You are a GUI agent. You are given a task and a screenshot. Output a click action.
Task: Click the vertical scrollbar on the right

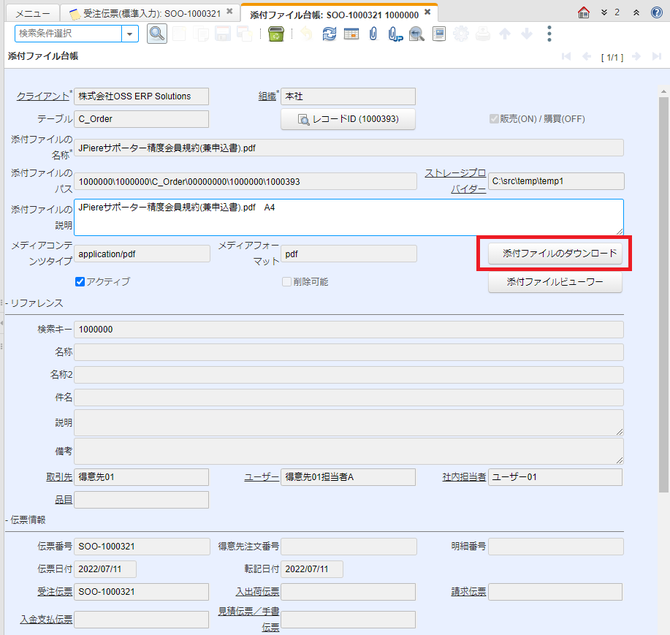pyautogui.click(x=663, y=295)
